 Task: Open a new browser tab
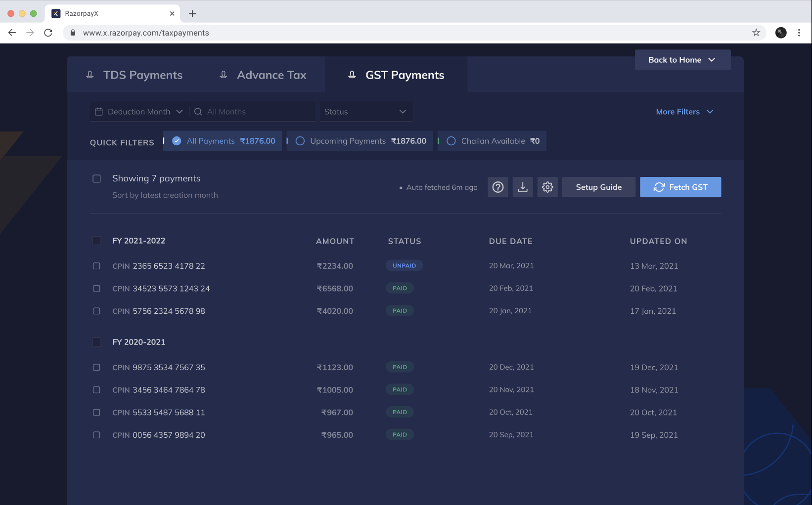[x=192, y=13]
